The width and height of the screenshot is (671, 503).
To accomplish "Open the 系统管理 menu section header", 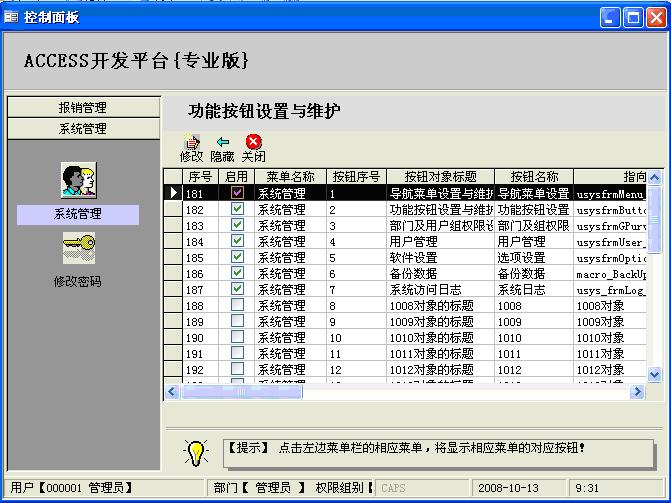I will (84, 128).
